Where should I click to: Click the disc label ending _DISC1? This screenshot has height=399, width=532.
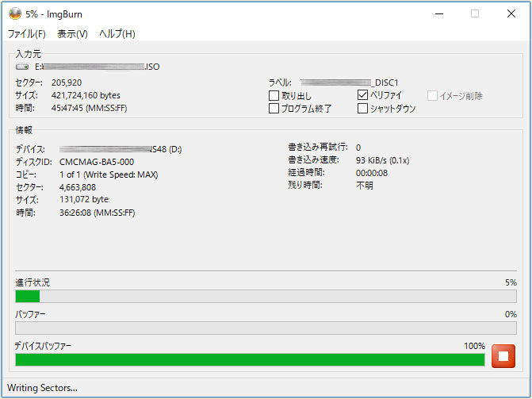(350, 82)
